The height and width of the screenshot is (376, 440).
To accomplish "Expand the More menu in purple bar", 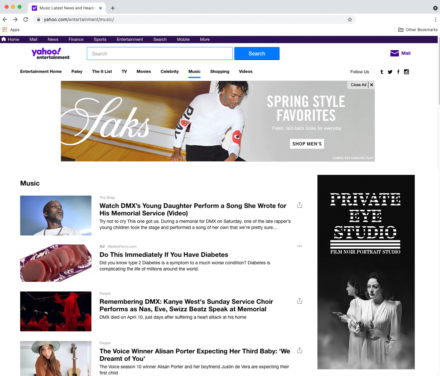I will [205, 39].
